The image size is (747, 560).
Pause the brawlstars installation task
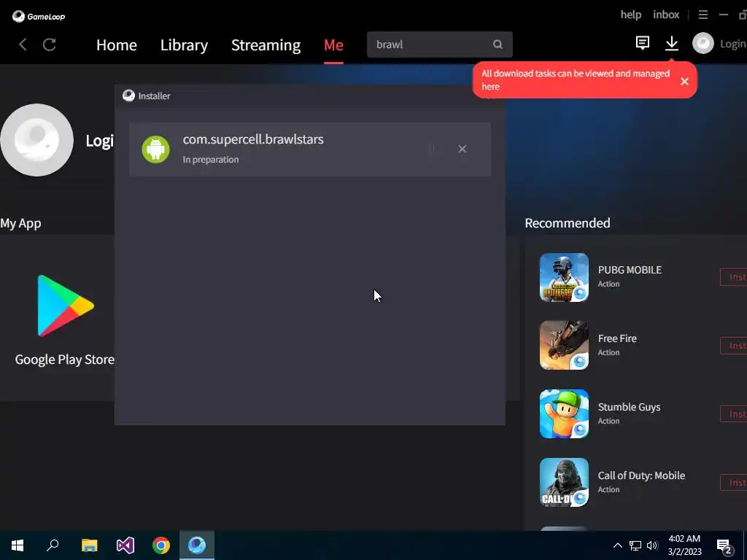[432, 149]
